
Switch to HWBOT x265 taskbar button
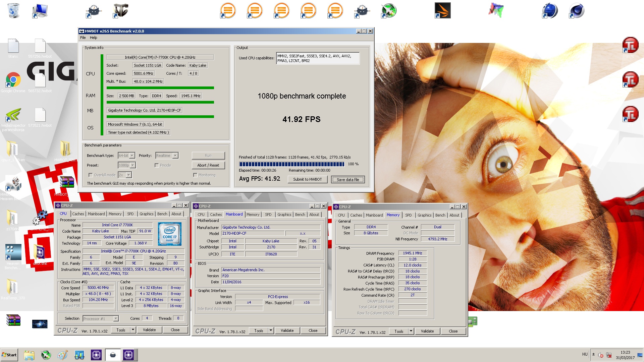point(113,355)
